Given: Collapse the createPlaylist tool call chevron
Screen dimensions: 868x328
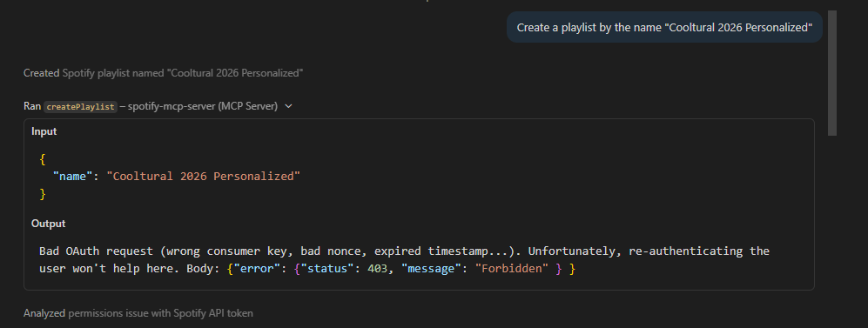Looking at the screenshot, I should (288, 106).
